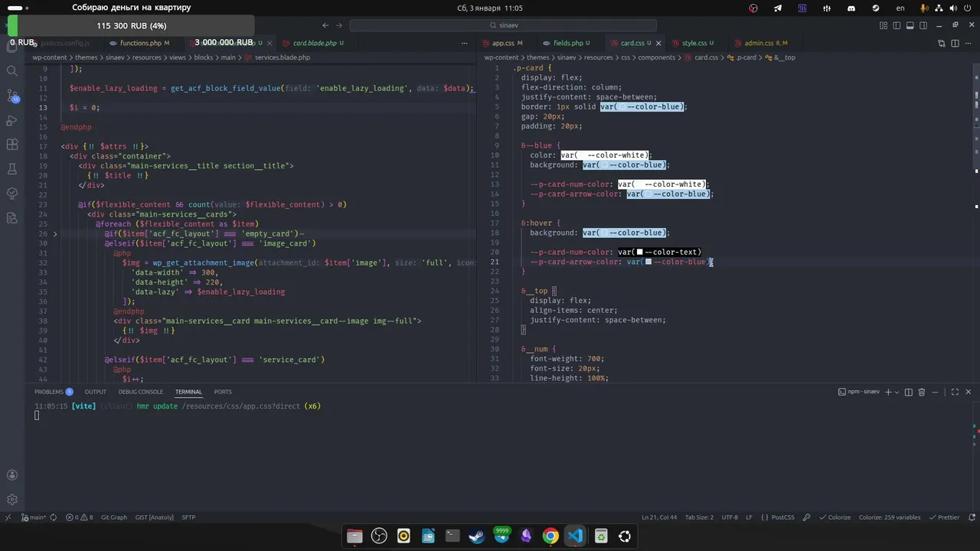
Task: Go forward using the right arrow
Action: click(x=340, y=25)
